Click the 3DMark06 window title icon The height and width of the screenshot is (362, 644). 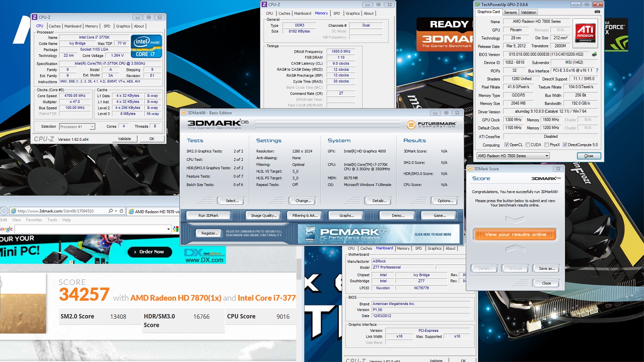tap(184, 113)
